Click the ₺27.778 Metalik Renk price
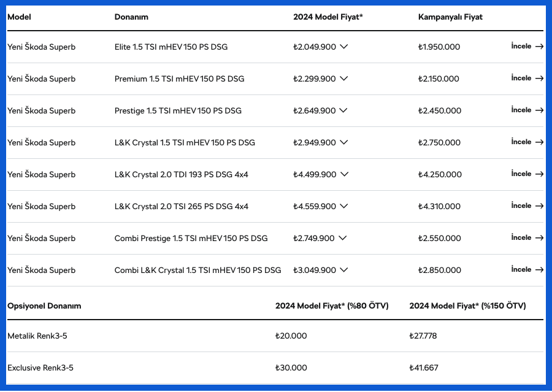Viewport: 552px width, 392px height. tap(423, 336)
